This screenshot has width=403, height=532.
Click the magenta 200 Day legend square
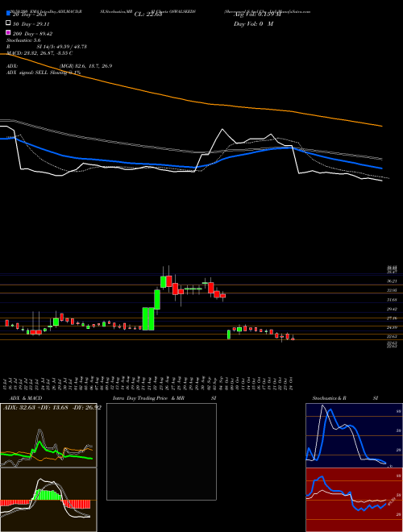click(x=8, y=32)
